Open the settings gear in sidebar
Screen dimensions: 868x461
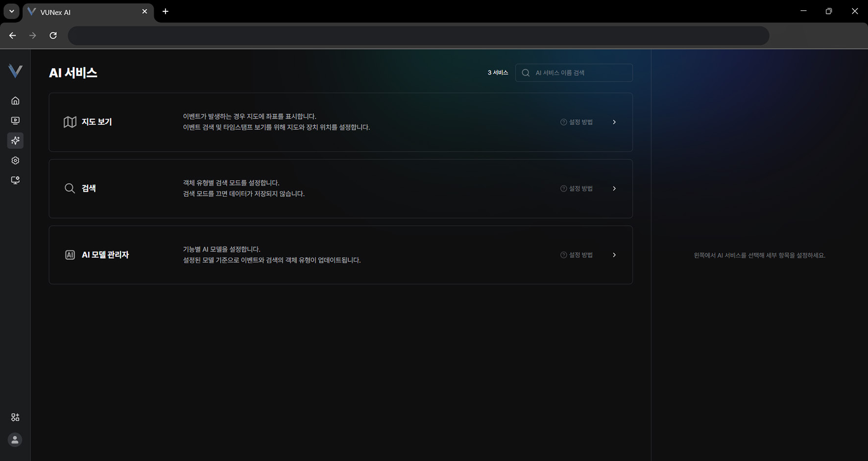point(15,161)
